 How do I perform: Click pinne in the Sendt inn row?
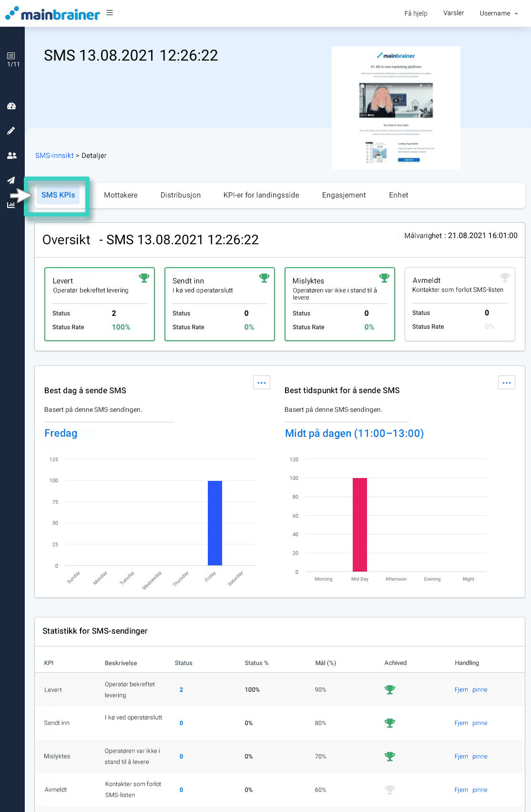[x=480, y=723]
